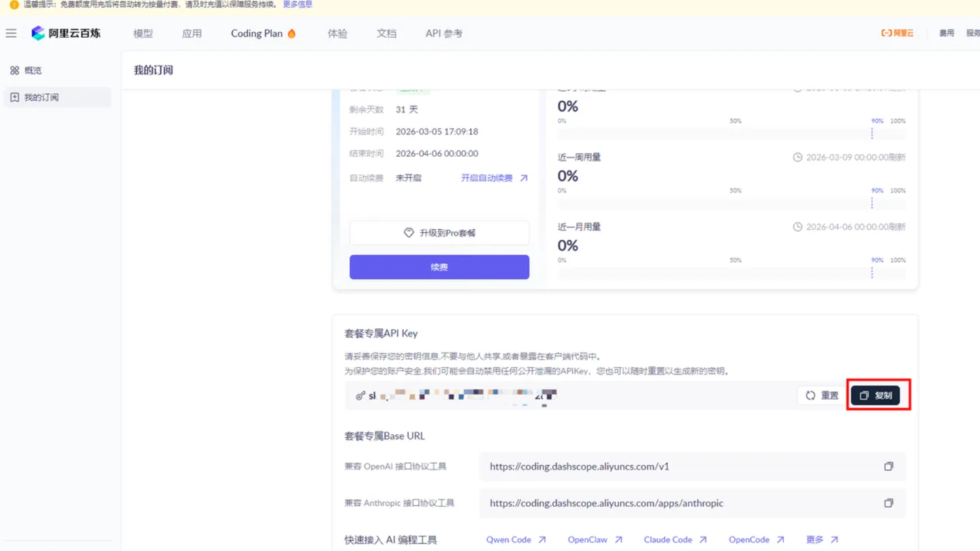Click the key icon beside API key
Screen dimensions: 980x551
(x=360, y=396)
